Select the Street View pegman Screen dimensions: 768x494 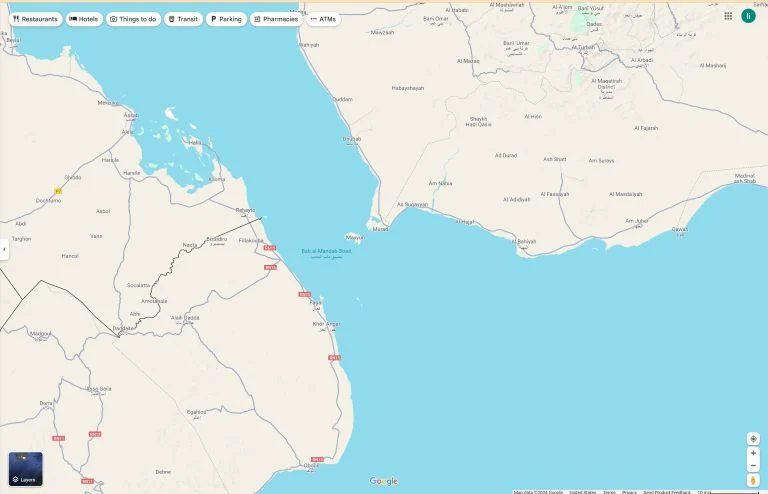753,480
